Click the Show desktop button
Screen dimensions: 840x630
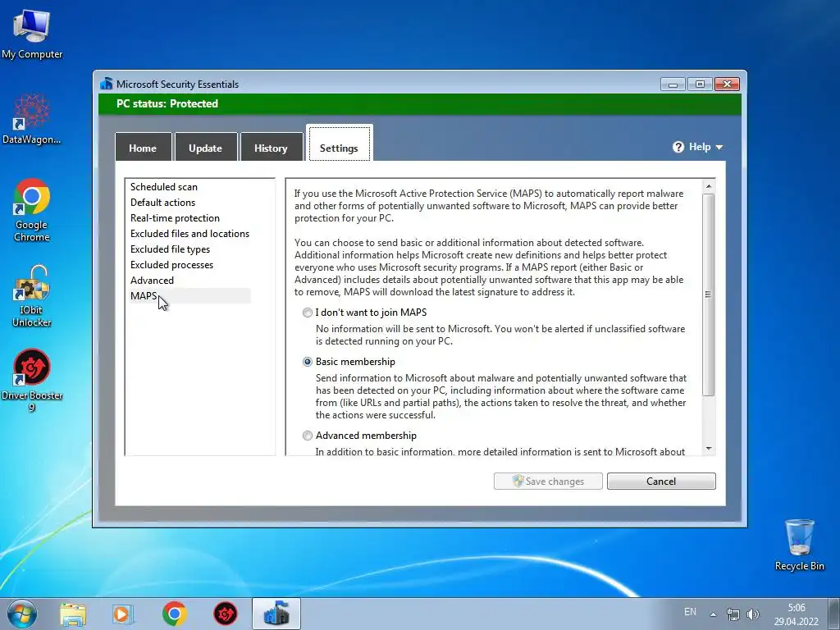tap(834, 614)
